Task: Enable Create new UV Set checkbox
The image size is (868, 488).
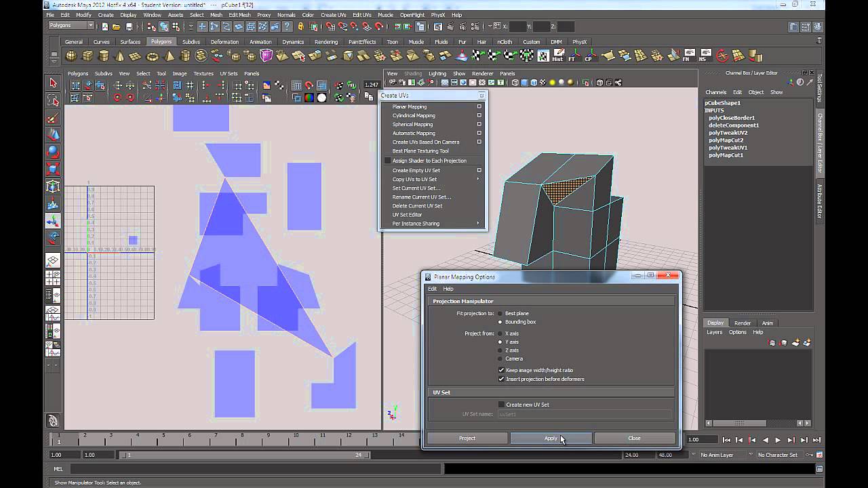Action: tap(501, 405)
